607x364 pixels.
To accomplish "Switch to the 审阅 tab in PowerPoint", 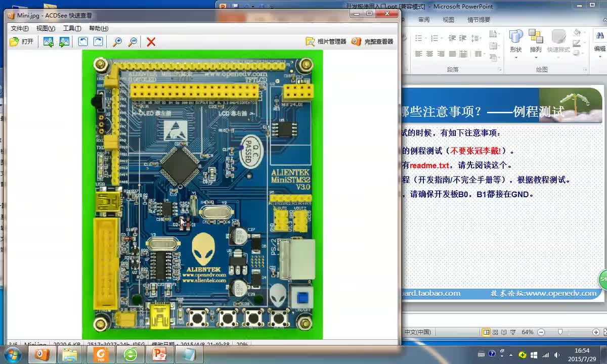I will [x=424, y=20].
